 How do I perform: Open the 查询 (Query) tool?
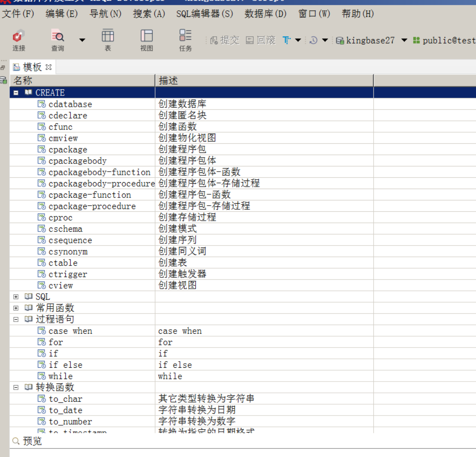pos(58,40)
